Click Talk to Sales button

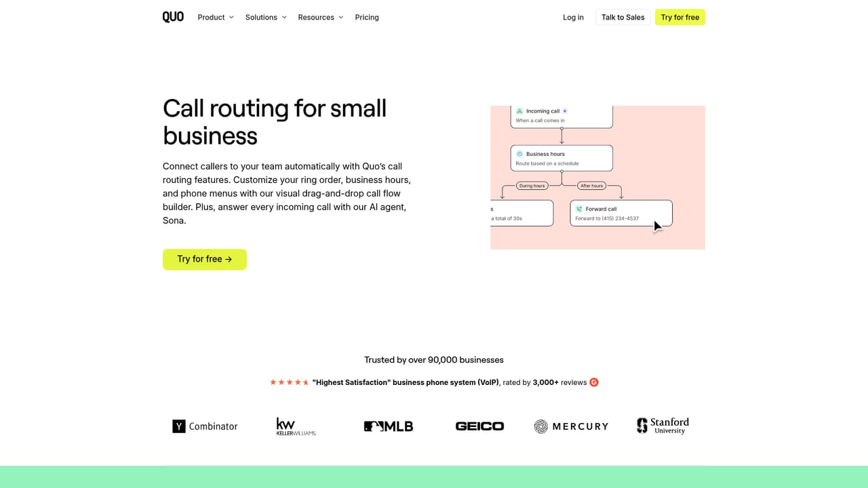623,17
